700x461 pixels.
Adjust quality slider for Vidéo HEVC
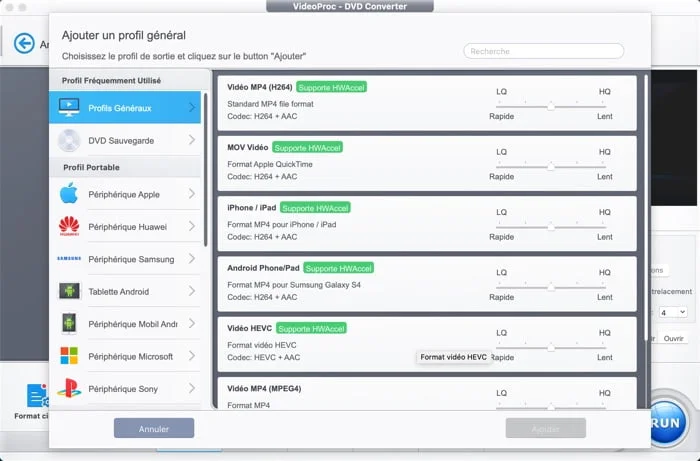click(x=551, y=347)
